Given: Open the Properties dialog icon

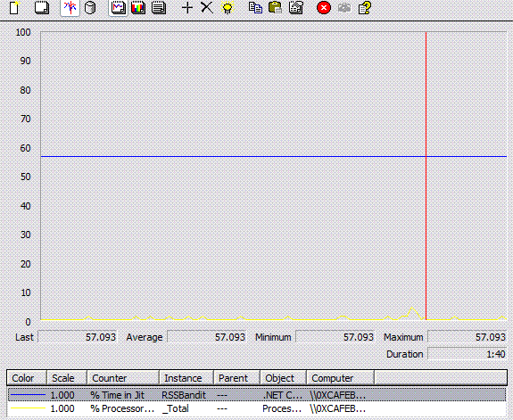Looking at the screenshot, I should pos(296,8).
